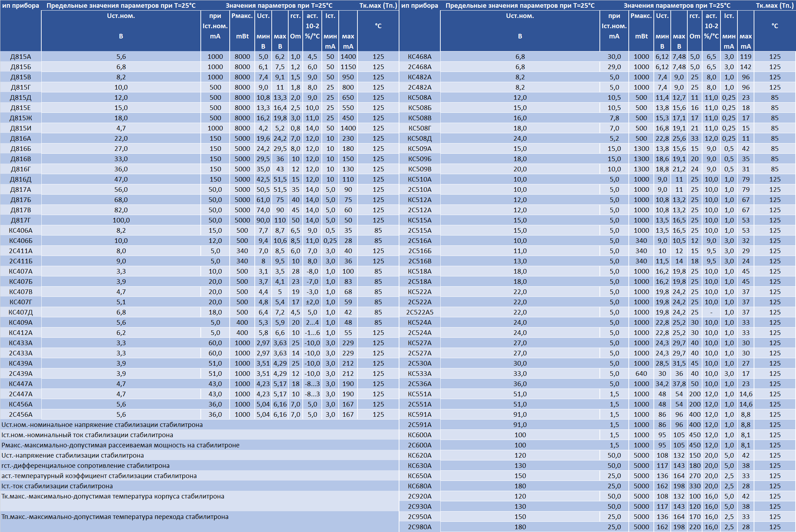
Task: Select the КС468А device name cell
Action: (x=420, y=56)
